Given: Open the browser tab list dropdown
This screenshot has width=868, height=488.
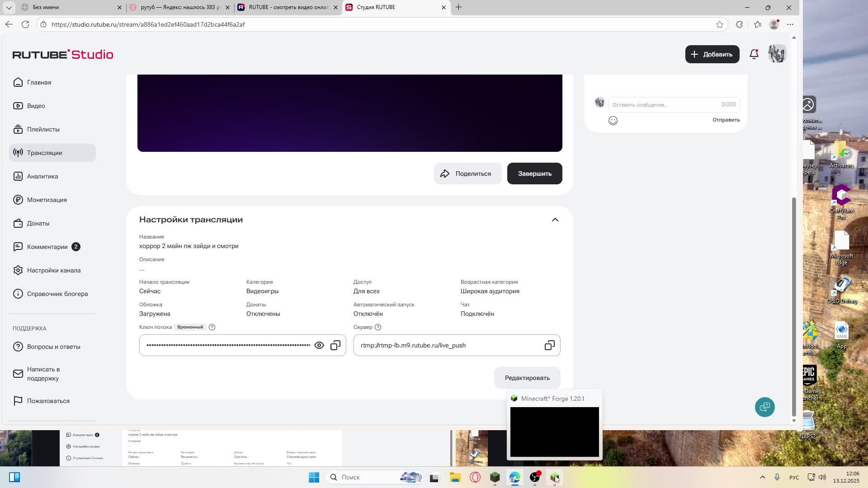Looking at the screenshot, I should click(x=9, y=7).
